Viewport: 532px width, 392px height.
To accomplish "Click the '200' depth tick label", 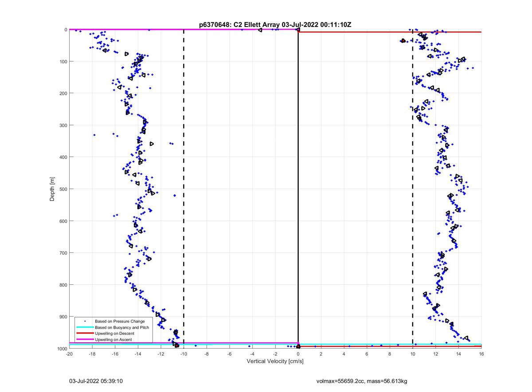I will click(63, 93).
